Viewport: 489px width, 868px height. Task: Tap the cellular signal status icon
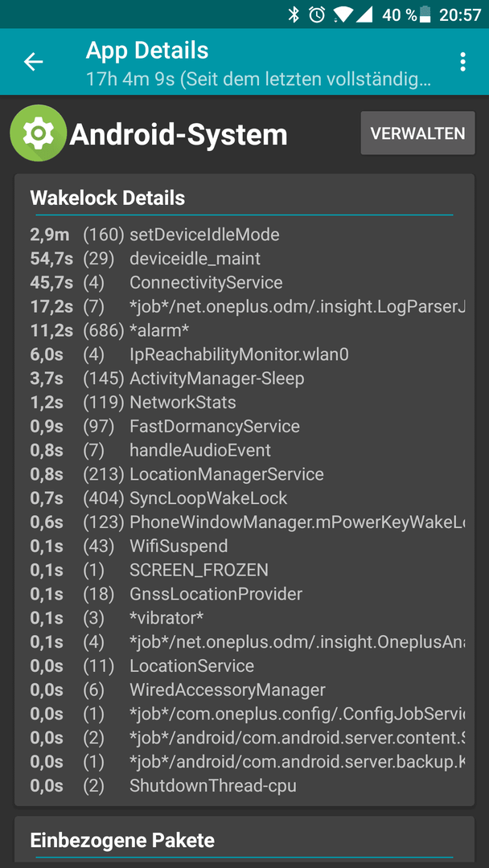pyautogui.click(x=364, y=15)
